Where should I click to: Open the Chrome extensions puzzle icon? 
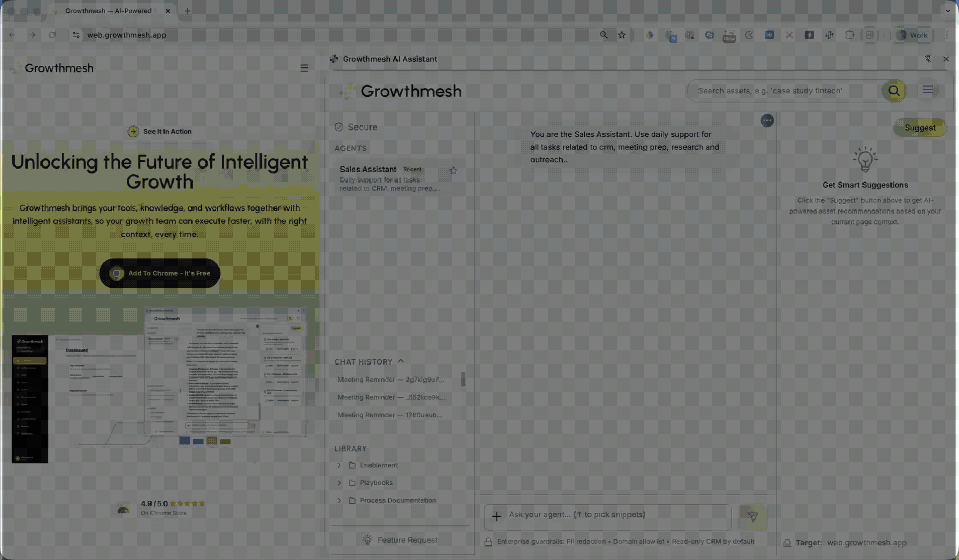(x=850, y=35)
